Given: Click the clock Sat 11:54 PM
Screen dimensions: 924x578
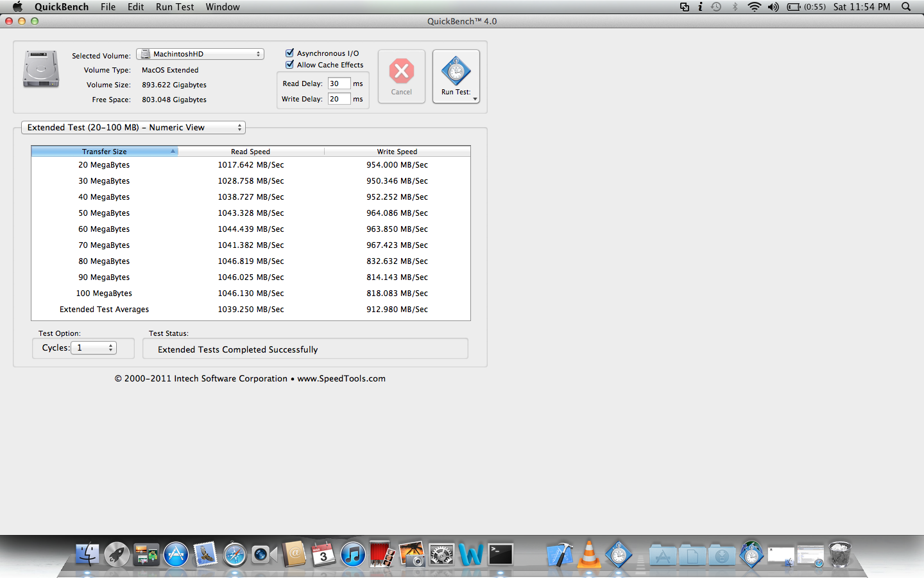Looking at the screenshot, I should coord(862,6).
